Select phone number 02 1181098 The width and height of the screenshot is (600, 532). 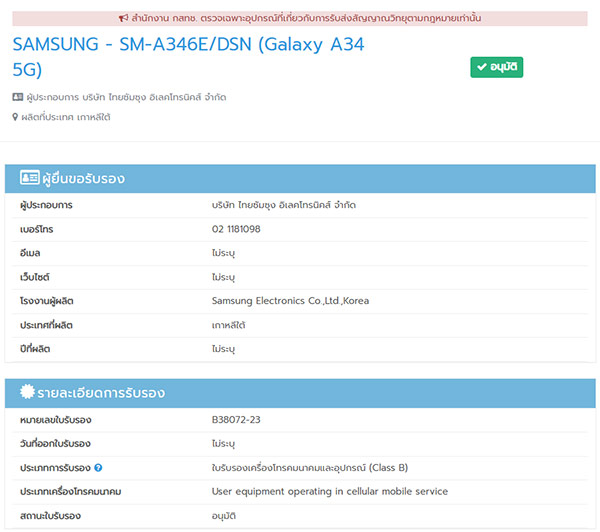pos(236,229)
